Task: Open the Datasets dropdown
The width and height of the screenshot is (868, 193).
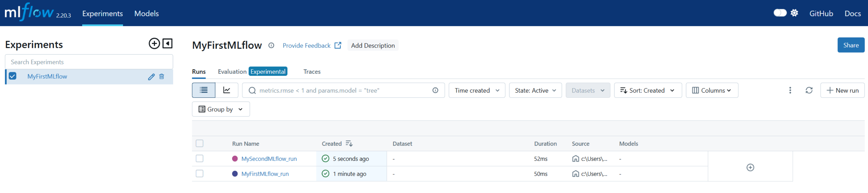Action: pos(588,90)
